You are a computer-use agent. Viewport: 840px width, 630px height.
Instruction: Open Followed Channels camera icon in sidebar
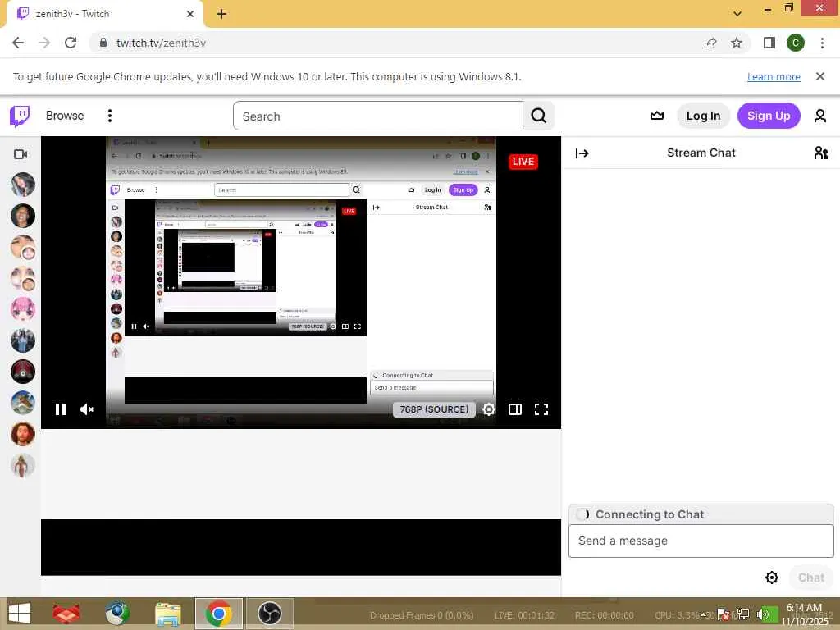21,154
